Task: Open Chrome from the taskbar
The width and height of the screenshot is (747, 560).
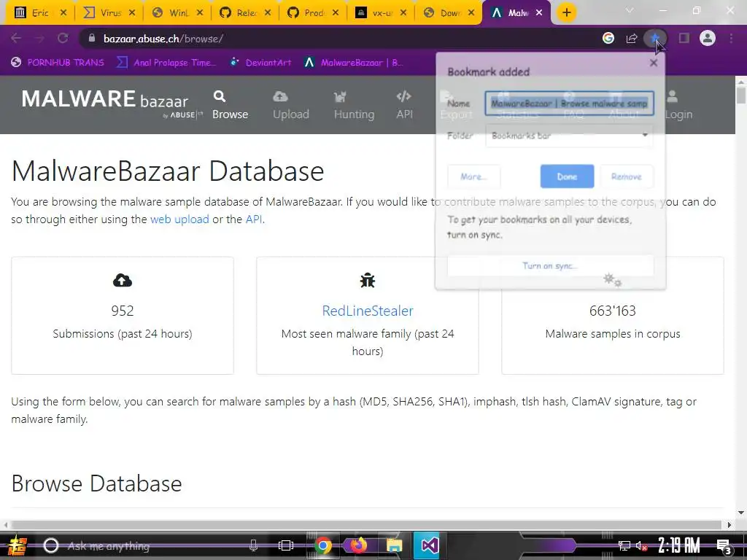Action: [x=322, y=545]
